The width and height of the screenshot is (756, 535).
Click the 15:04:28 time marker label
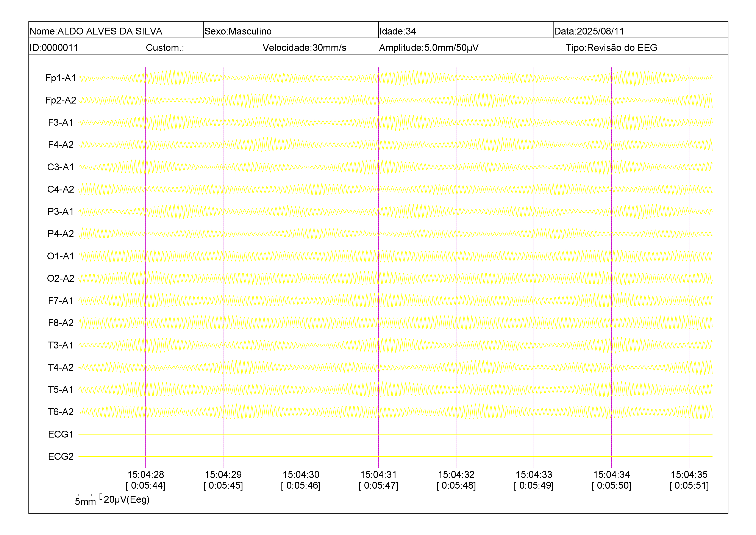point(145,474)
